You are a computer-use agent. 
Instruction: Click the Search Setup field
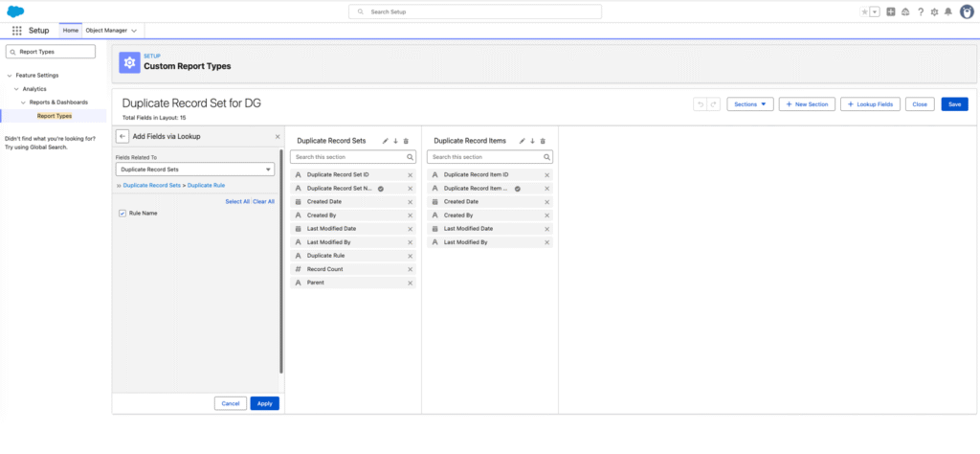tap(475, 11)
